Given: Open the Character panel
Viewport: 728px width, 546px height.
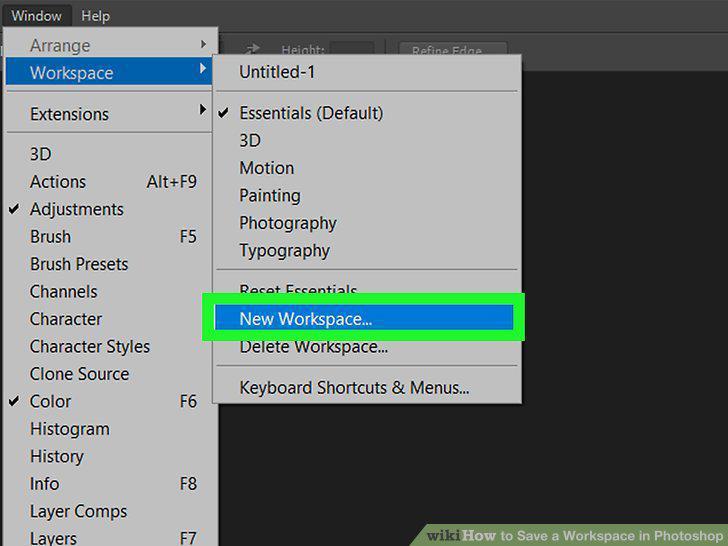Looking at the screenshot, I should click(109, 319).
